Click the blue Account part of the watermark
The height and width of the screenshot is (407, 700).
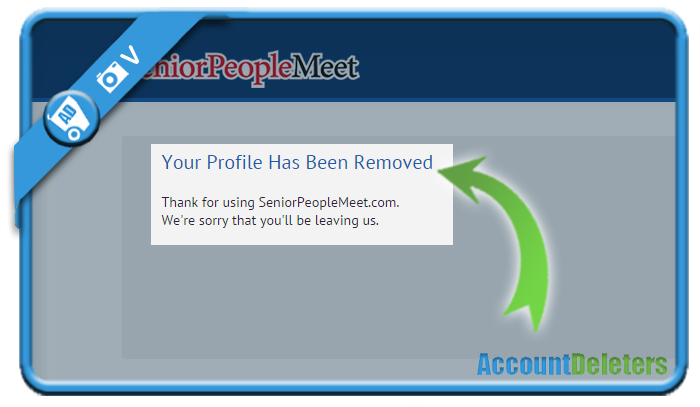pos(524,365)
